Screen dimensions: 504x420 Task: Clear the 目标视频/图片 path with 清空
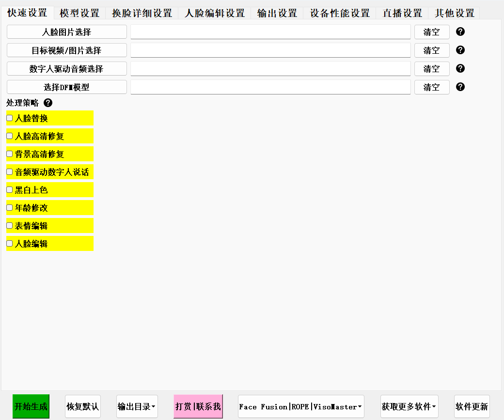431,50
